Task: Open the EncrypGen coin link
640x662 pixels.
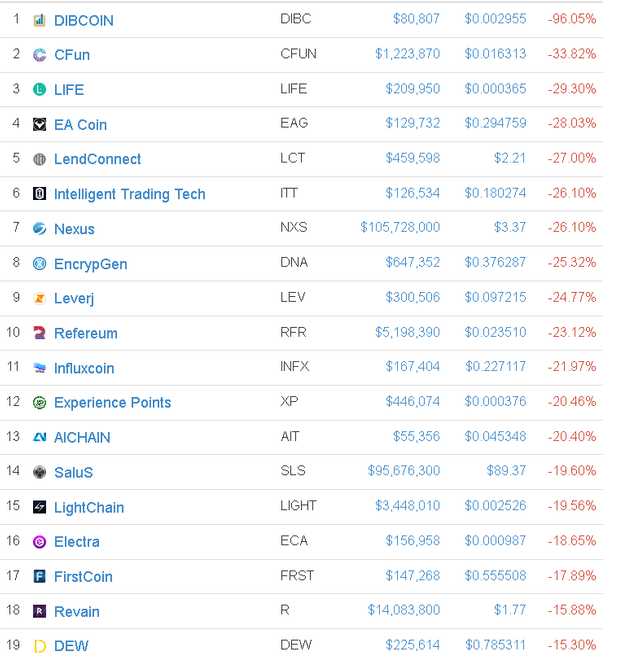Action: [x=90, y=264]
